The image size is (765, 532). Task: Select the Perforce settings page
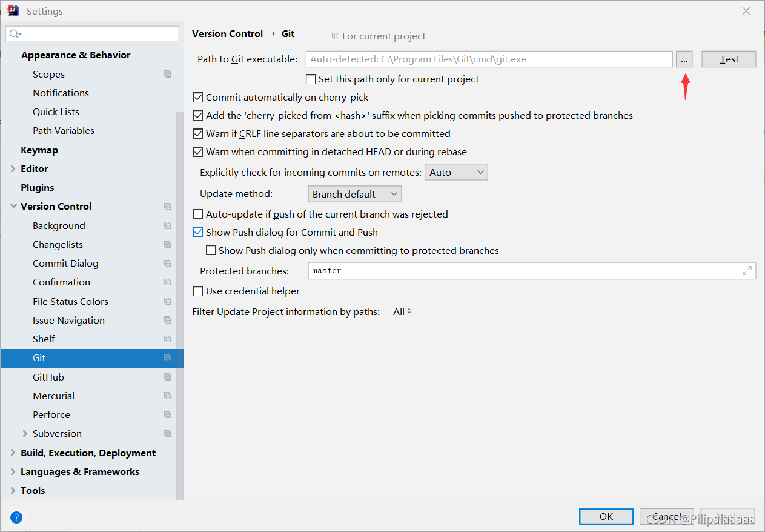(51, 414)
